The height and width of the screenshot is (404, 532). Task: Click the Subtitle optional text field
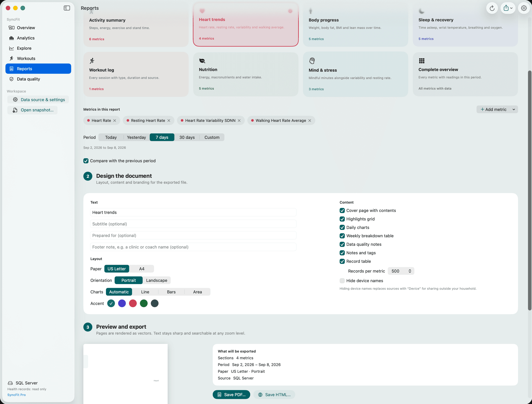(193, 224)
